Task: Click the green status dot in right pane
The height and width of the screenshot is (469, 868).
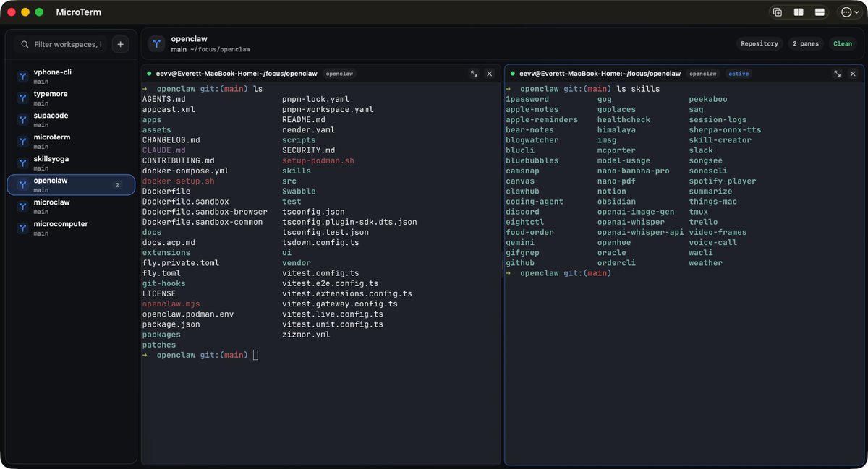Action: pyautogui.click(x=512, y=74)
